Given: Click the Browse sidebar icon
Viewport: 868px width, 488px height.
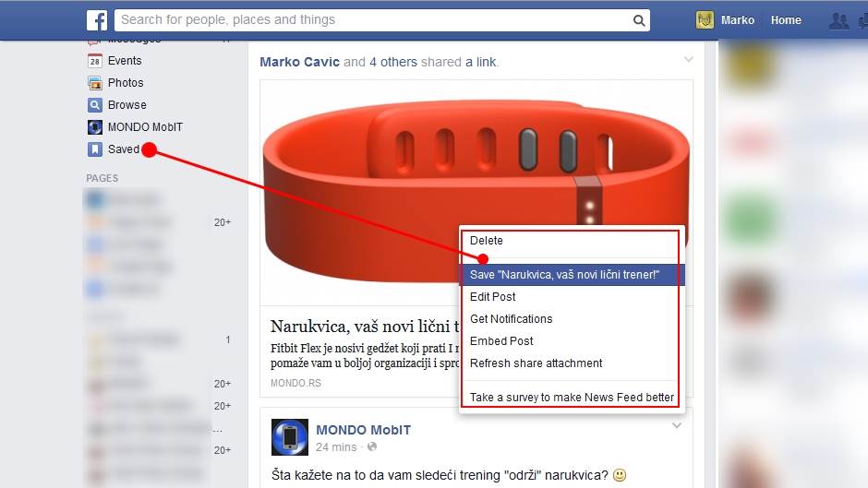Looking at the screenshot, I should (x=95, y=105).
